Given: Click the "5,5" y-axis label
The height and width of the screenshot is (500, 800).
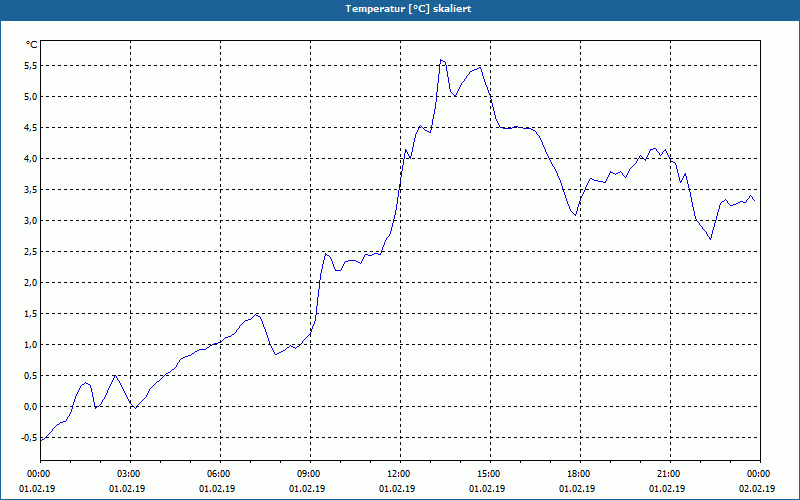Looking at the screenshot, I should click(31, 65).
